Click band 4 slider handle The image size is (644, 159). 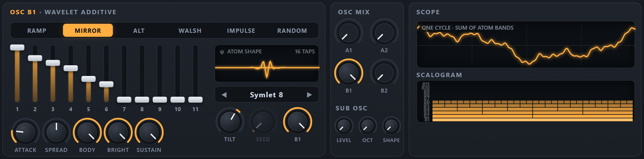pos(70,68)
